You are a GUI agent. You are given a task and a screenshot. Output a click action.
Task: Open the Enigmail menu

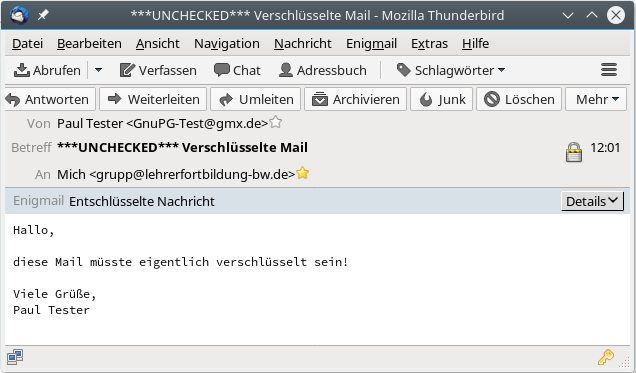[x=371, y=43]
